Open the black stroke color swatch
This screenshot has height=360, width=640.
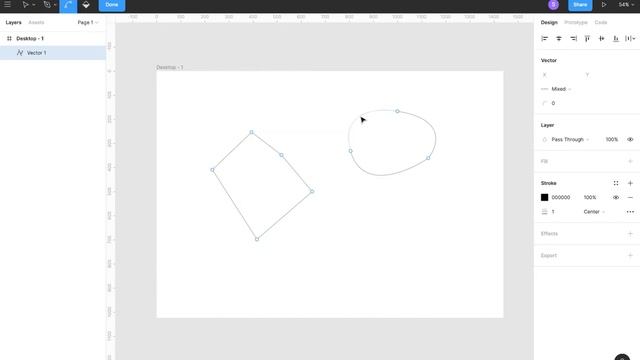coord(544,198)
